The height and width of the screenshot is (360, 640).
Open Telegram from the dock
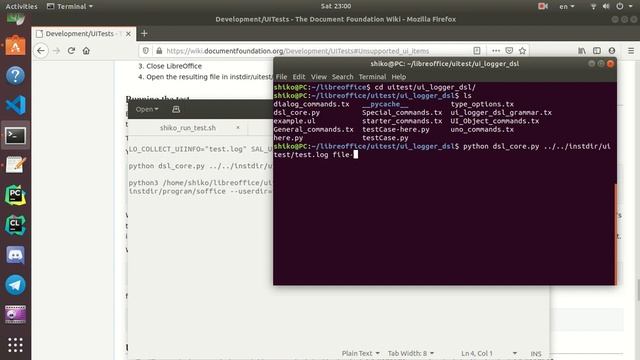tap(15, 285)
